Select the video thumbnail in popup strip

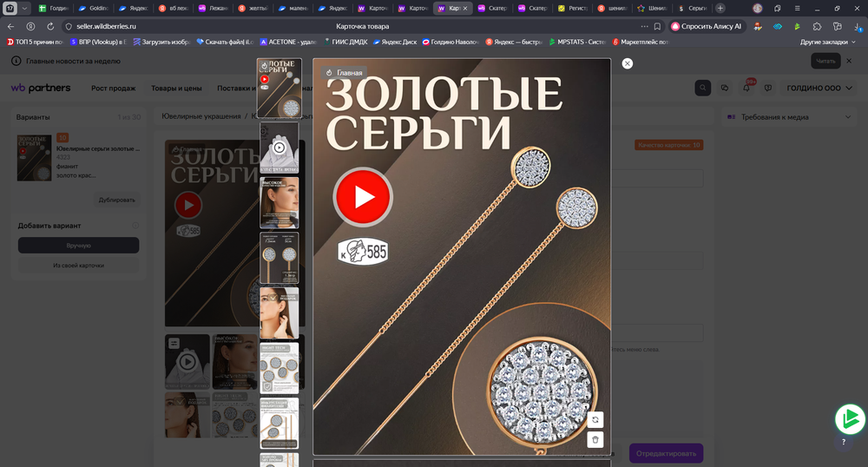coord(279,148)
